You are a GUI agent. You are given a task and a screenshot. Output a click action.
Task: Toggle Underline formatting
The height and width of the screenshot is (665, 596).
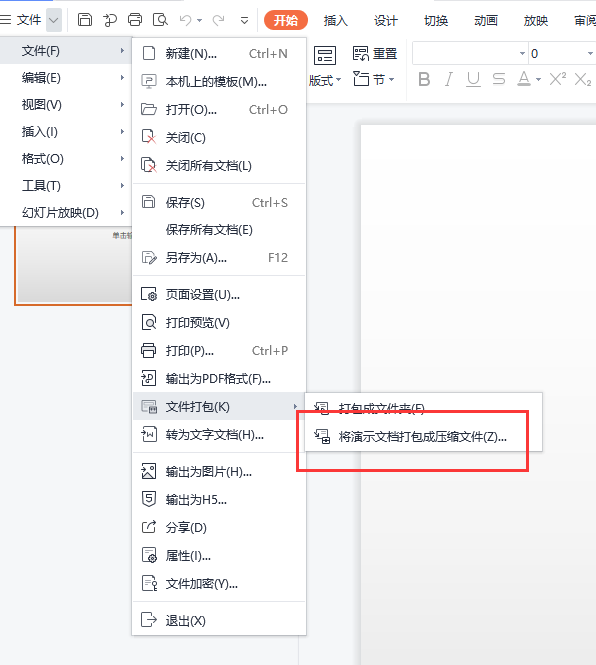click(x=473, y=79)
